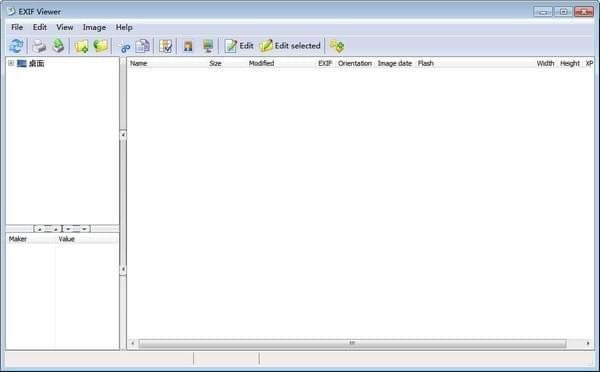
Task: Click the horizontal scrollbar thumb
Action: point(352,343)
